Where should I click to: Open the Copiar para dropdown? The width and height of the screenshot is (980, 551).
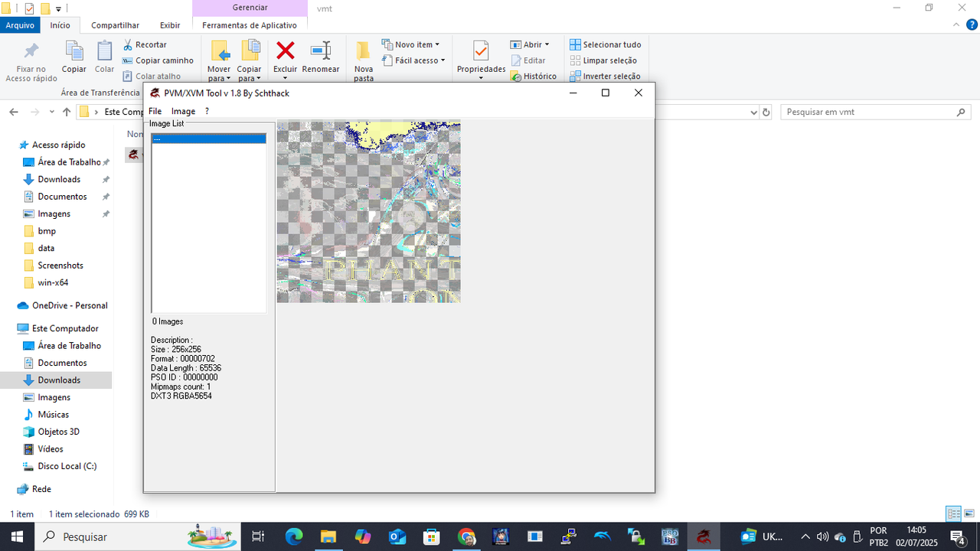[x=250, y=61]
